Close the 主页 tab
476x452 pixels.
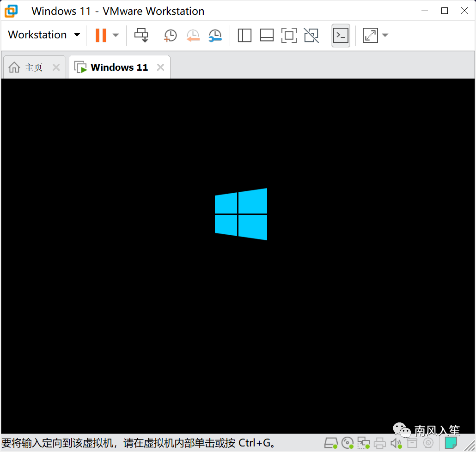56,67
